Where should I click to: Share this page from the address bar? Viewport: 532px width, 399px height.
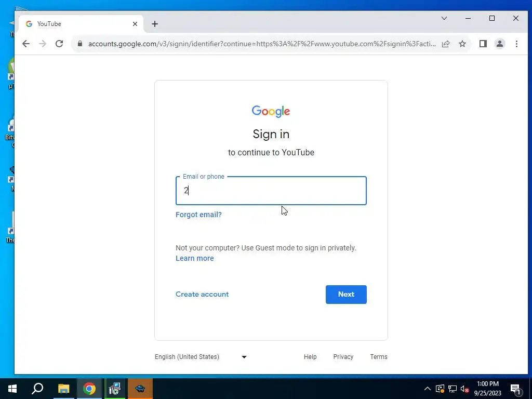[x=446, y=44]
